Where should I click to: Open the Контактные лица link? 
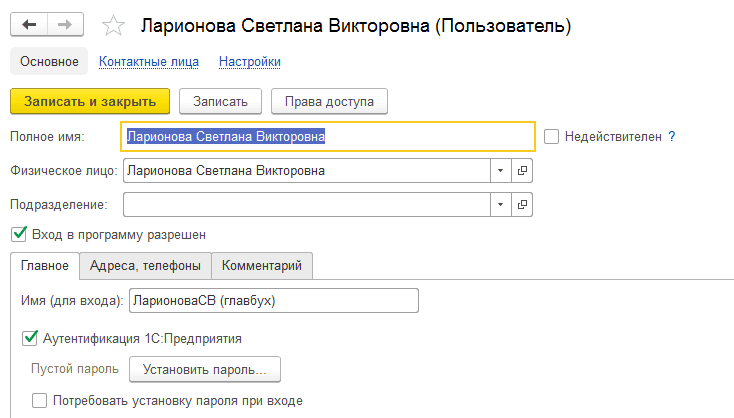149,62
